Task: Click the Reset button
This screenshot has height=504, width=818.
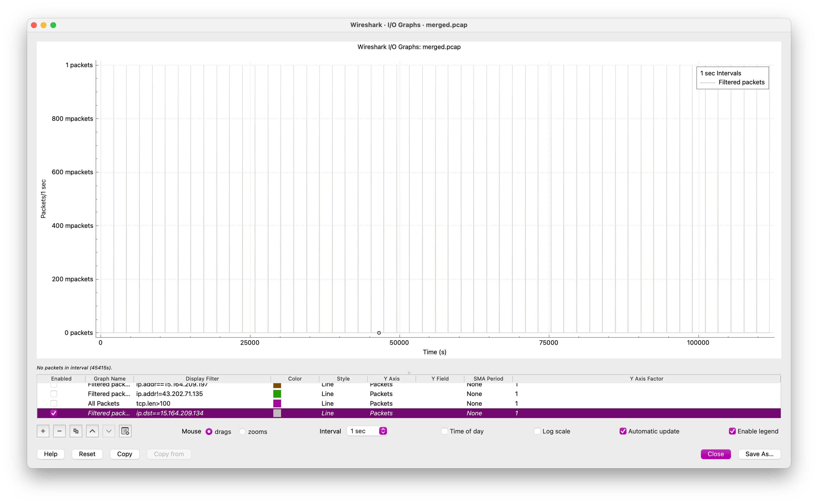Action: tap(87, 454)
